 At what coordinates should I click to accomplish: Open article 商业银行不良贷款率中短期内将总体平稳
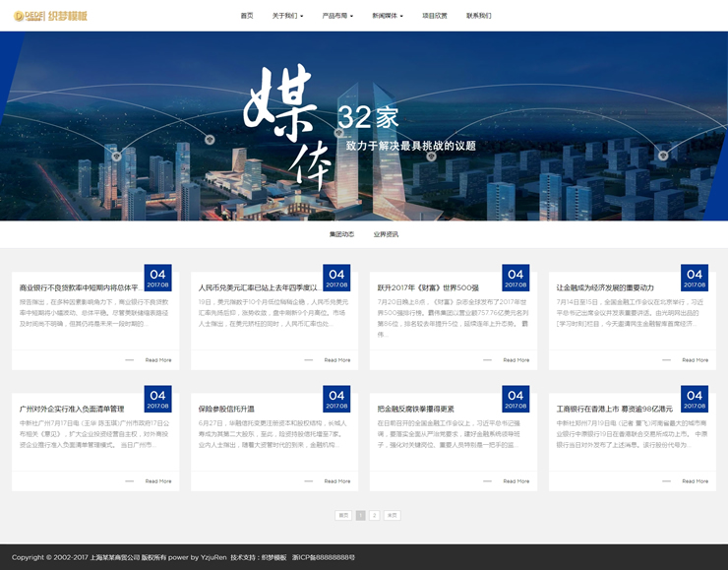pyautogui.click(x=79, y=288)
